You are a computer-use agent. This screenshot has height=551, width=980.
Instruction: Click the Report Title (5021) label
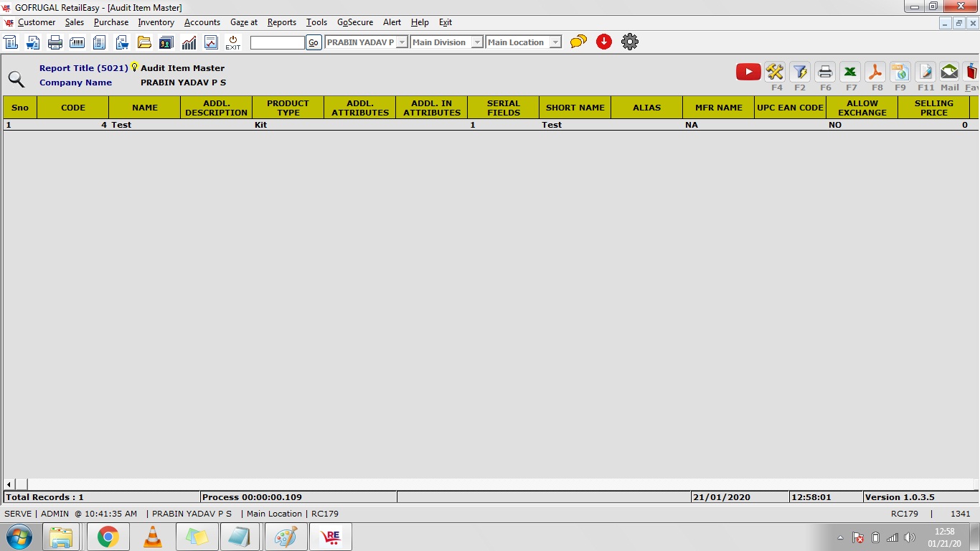[x=84, y=68]
